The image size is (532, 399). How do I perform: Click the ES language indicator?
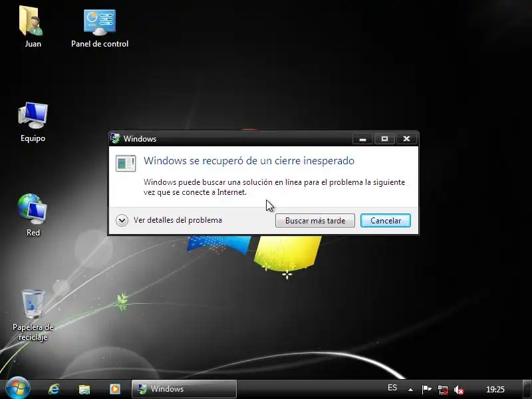(x=392, y=388)
